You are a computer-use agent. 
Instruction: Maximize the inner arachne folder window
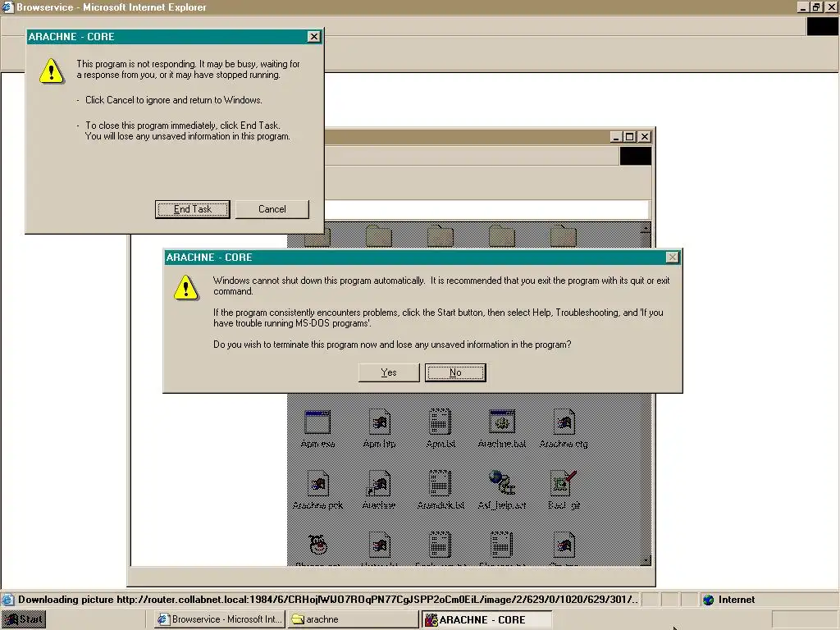click(x=630, y=137)
